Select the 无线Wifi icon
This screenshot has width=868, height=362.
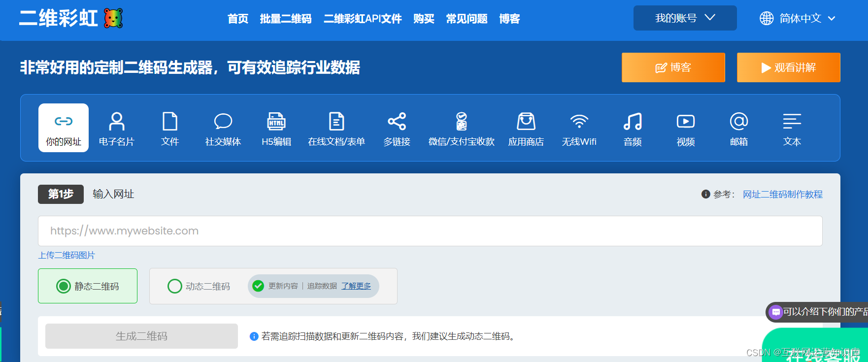579,121
